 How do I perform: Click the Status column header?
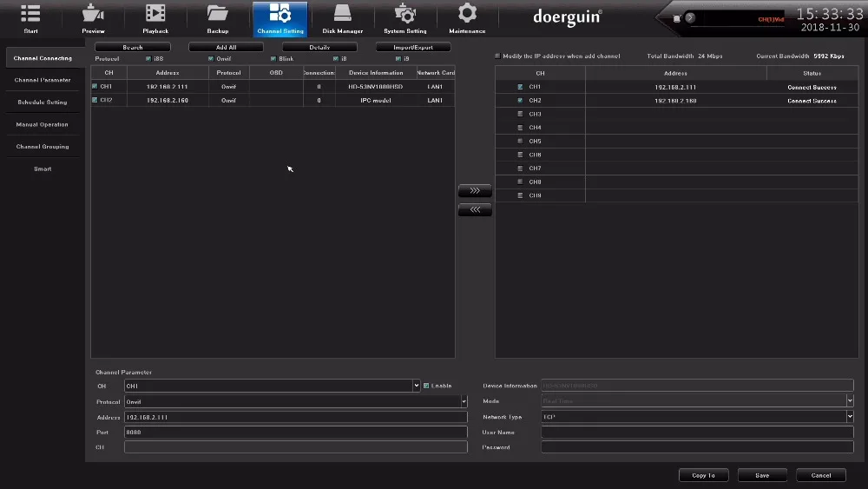(x=812, y=73)
